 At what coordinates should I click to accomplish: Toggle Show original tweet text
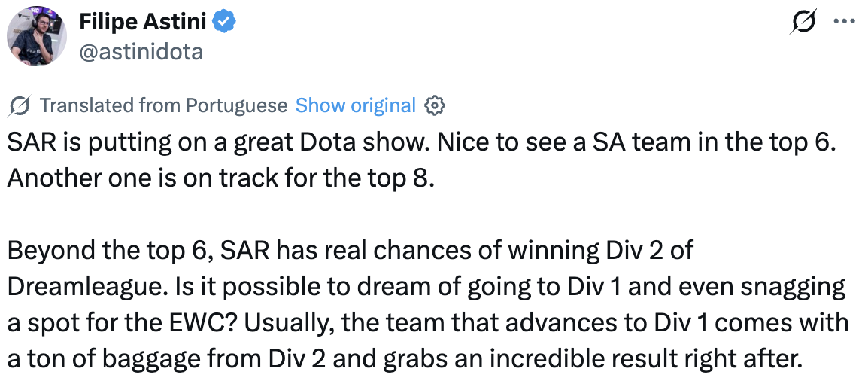coord(355,105)
